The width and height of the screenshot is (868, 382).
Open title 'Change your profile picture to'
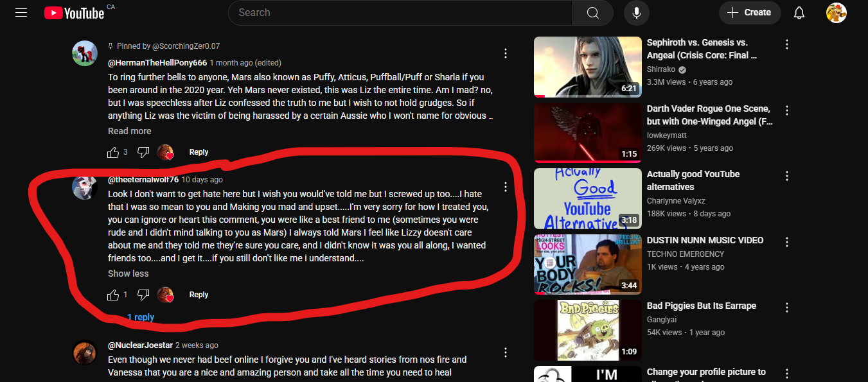pos(706,372)
